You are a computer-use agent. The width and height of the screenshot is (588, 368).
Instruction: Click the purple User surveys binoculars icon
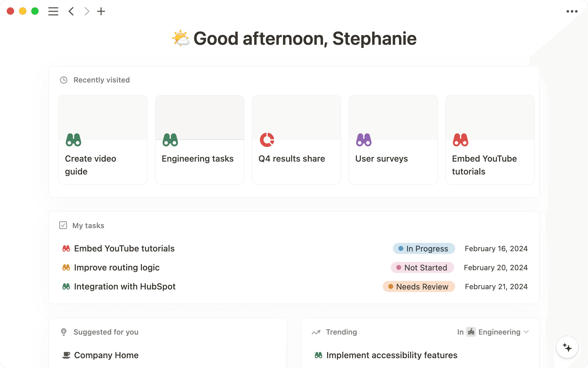[364, 140]
